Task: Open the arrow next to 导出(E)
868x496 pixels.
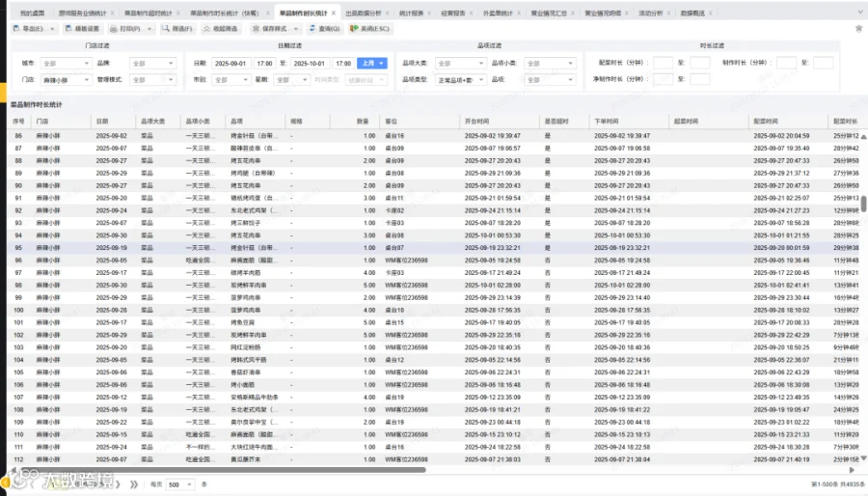Action: (53, 28)
